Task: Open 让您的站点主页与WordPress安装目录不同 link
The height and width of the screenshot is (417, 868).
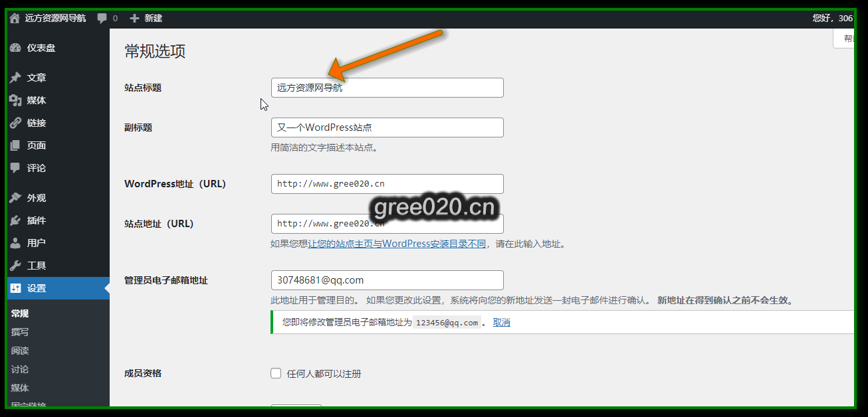Action: pyautogui.click(x=397, y=244)
